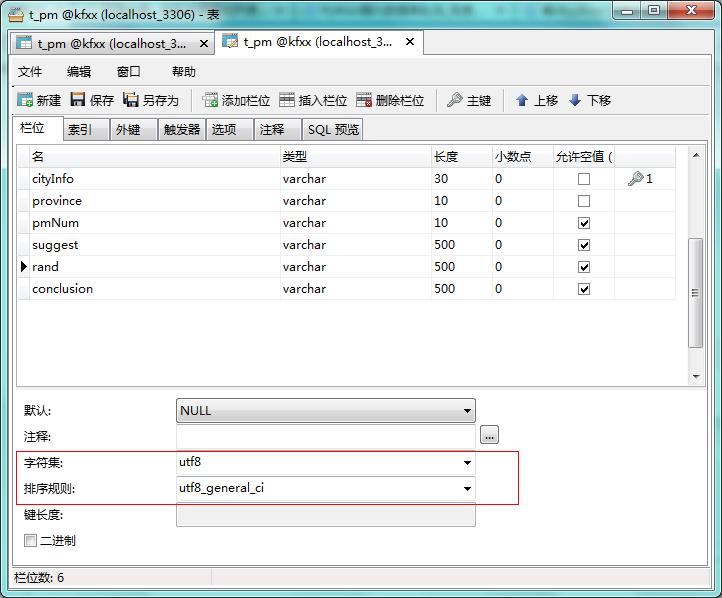Click the scroll down arrow of fields list
This screenshot has height=598, width=722.
(x=696, y=377)
